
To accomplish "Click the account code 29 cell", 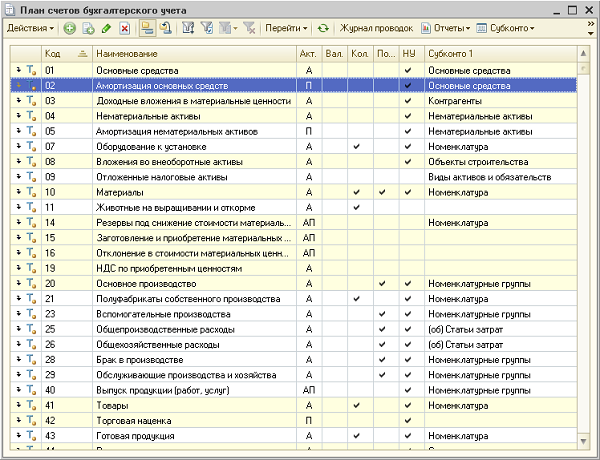I will coord(67,375).
